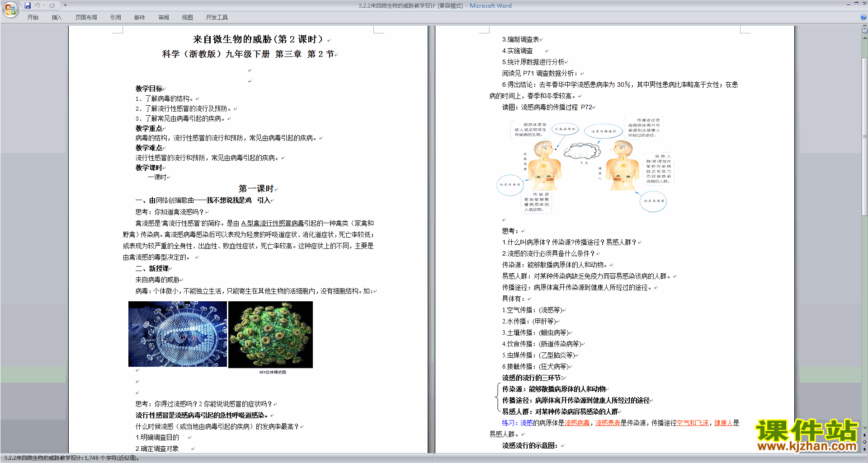
Task: Open the 开始 ribbon tab
Action: (33, 18)
